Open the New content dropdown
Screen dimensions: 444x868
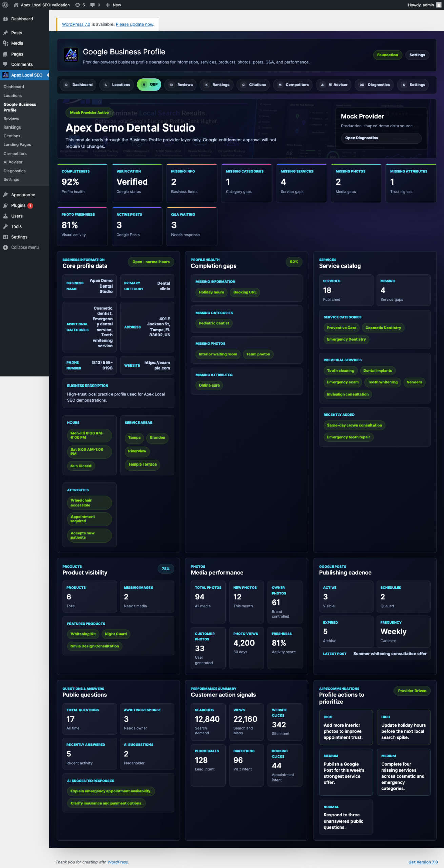[x=113, y=5]
